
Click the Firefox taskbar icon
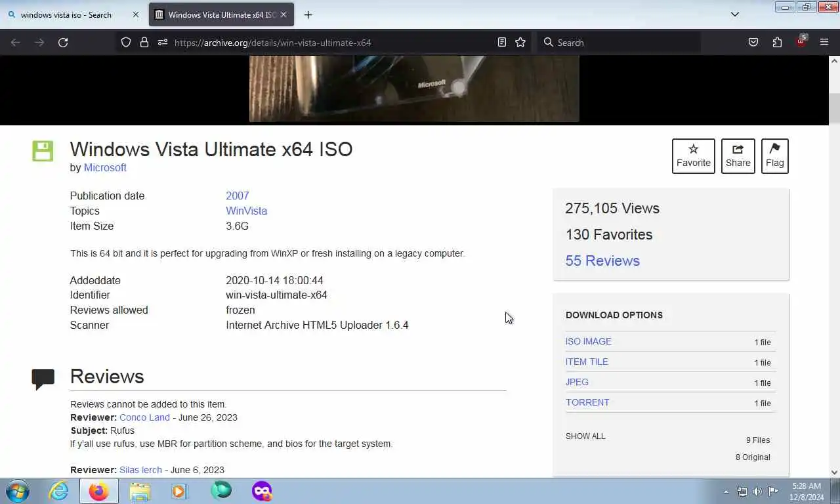coord(99,491)
